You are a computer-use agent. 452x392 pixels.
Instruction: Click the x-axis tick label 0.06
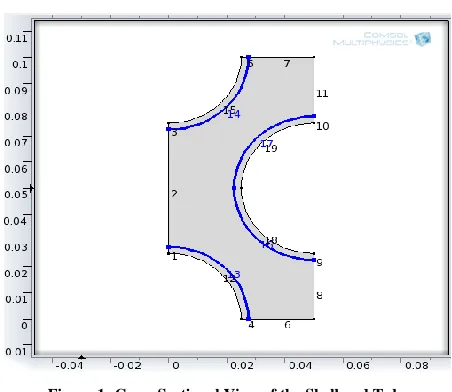point(358,366)
